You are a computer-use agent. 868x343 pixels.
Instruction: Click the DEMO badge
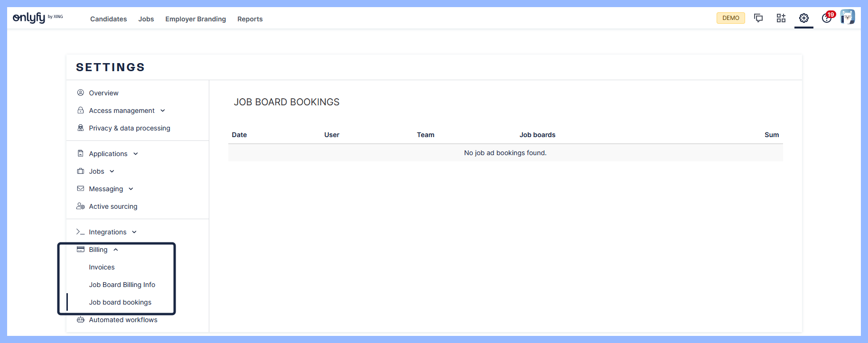(x=730, y=18)
